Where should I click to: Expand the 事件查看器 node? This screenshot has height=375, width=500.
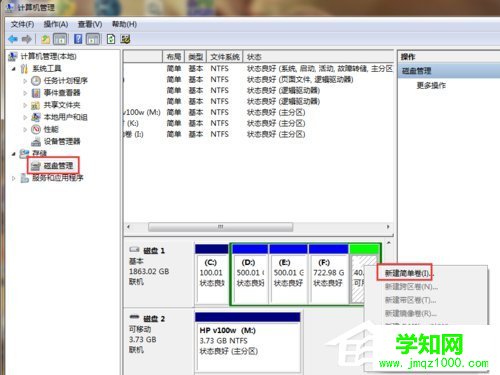[x=25, y=93]
